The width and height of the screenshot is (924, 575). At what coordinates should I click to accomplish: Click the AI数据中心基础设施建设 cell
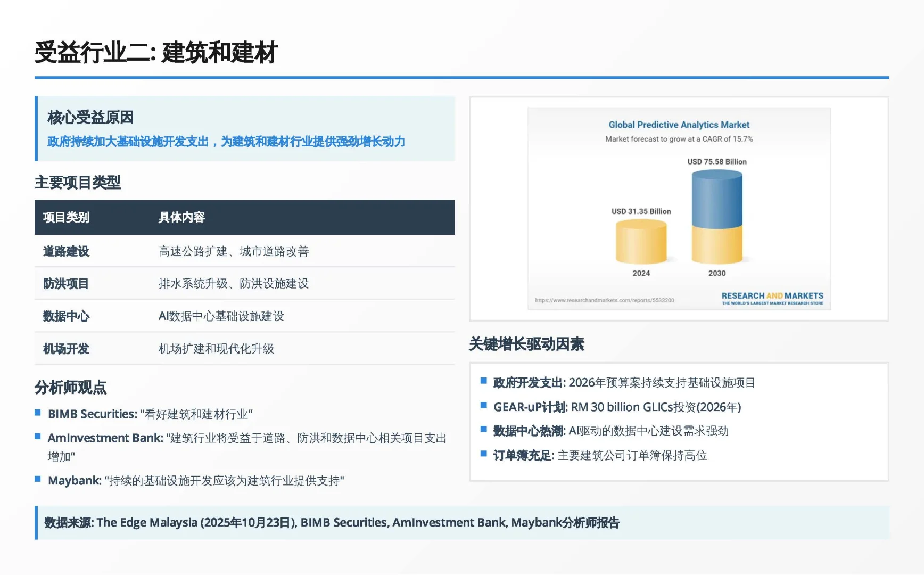(221, 316)
